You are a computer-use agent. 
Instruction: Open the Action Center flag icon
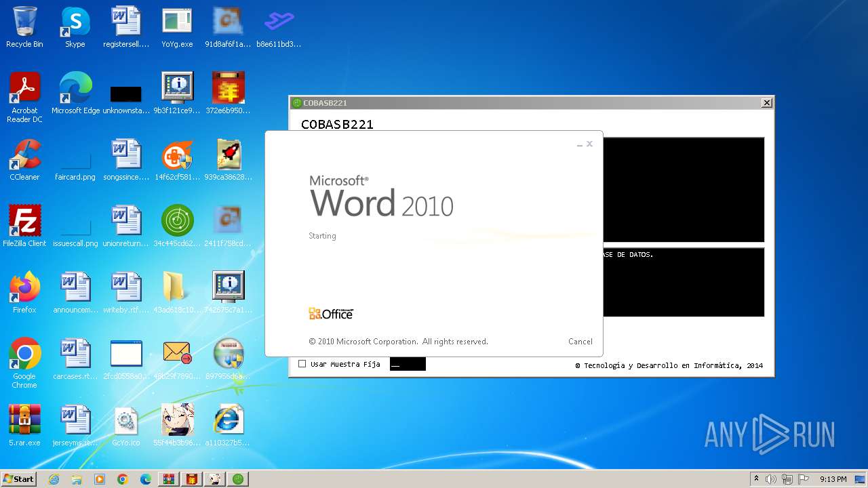click(x=804, y=479)
